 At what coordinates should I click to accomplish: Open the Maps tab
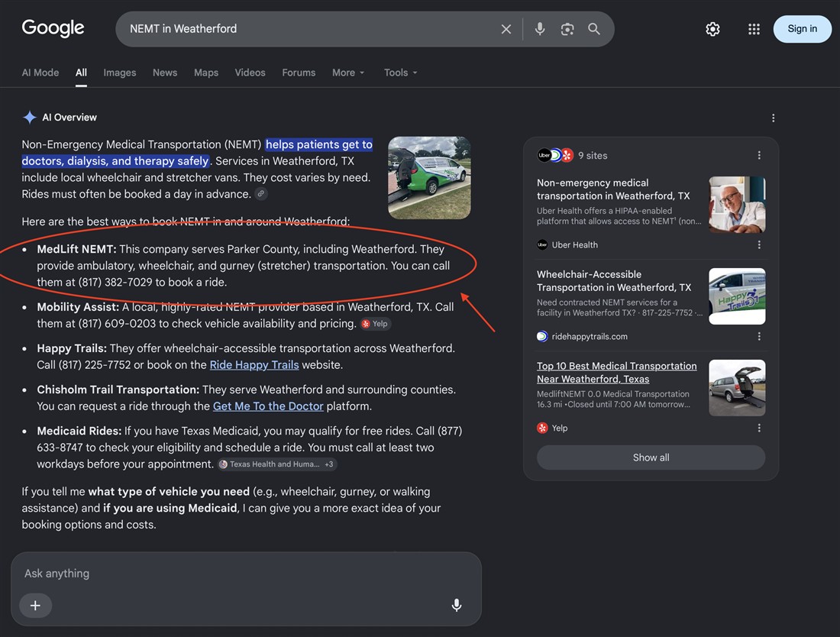205,73
